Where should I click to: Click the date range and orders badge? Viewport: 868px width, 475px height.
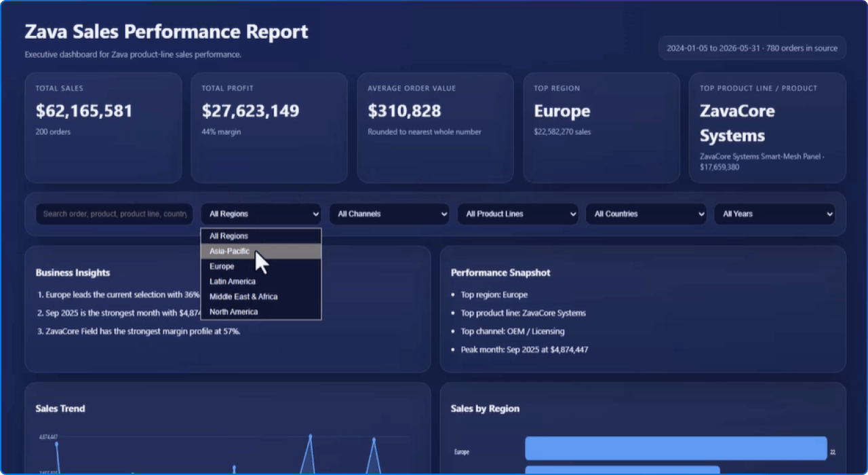tap(752, 48)
